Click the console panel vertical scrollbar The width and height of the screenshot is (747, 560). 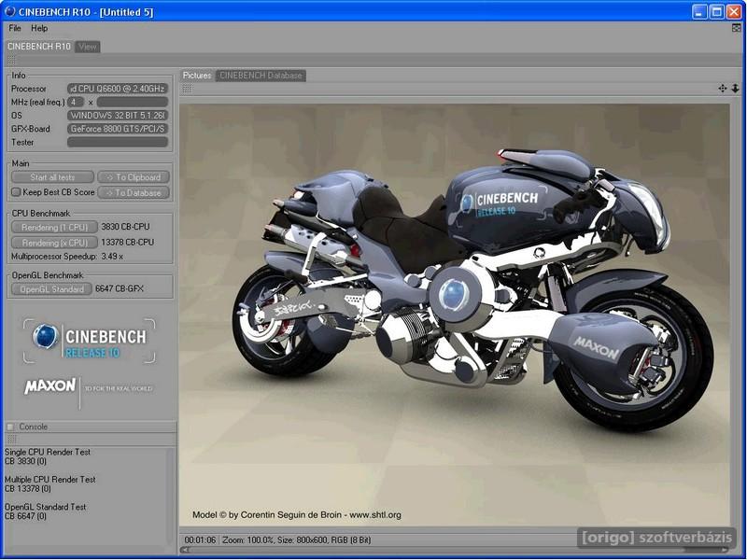coord(171,496)
